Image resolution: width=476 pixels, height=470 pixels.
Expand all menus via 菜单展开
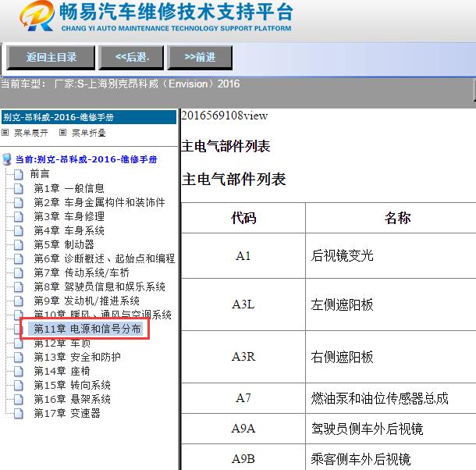click(x=31, y=133)
